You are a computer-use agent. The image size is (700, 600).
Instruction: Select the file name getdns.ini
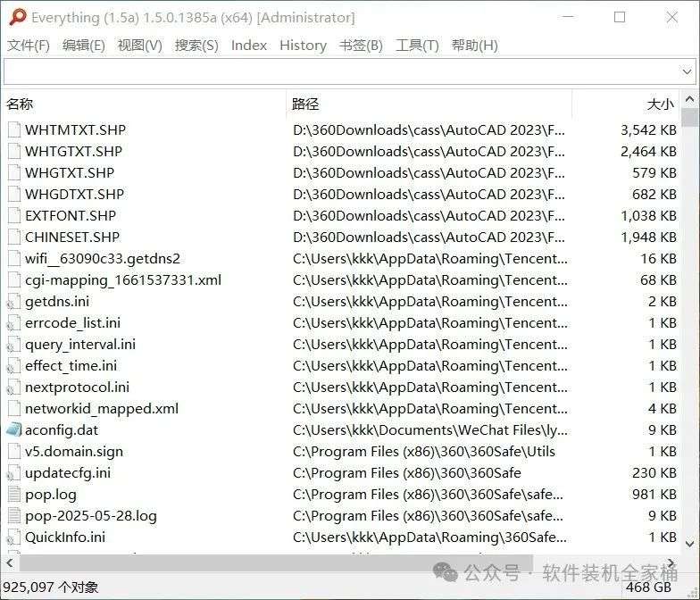57,302
